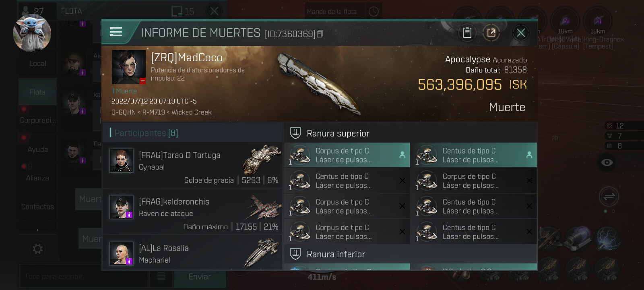This screenshot has height=290, width=644.
Task: Select MadCoco's character portrait
Action: [129, 67]
